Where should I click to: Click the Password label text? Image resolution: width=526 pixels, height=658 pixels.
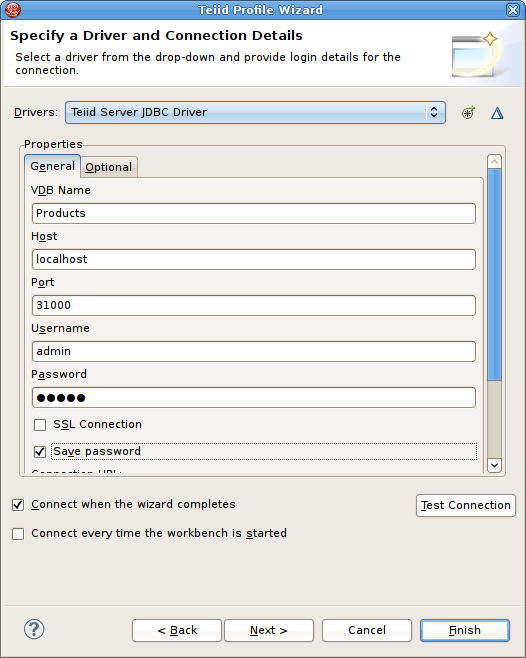pos(59,374)
